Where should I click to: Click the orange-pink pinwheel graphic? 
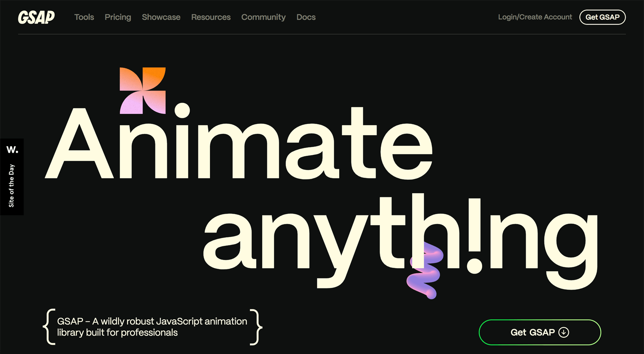[143, 91]
